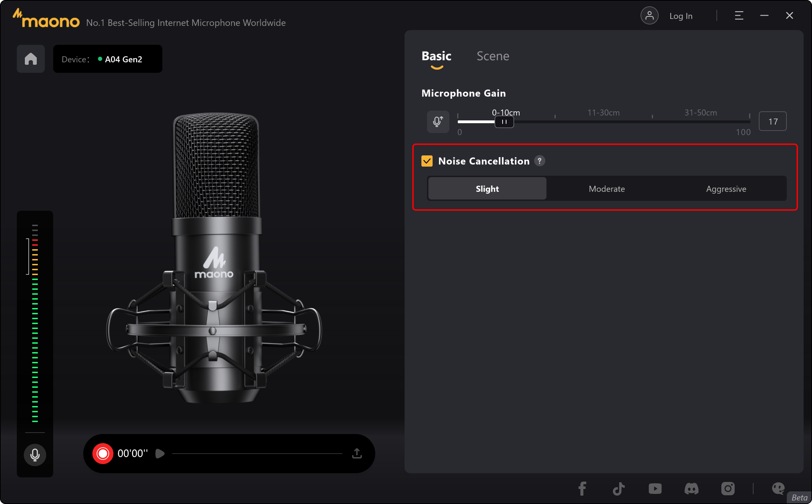The image size is (812, 504).
Task: Close the Maono application window
Action: tap(790, 16)
